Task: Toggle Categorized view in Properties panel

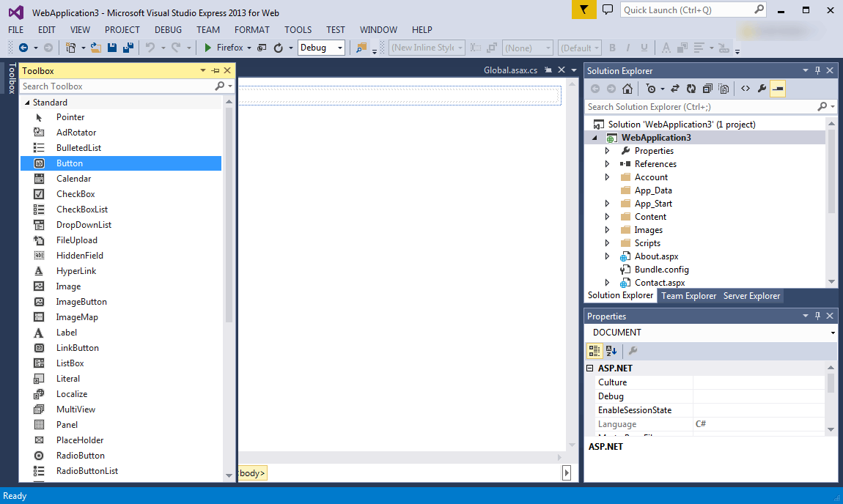Action: pos(594,351)
